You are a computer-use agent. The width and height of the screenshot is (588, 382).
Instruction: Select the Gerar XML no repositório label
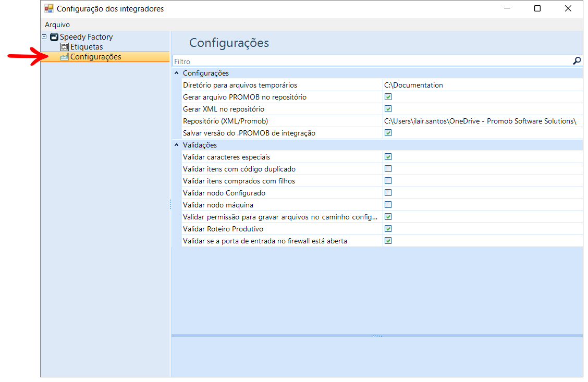point(224,109)
